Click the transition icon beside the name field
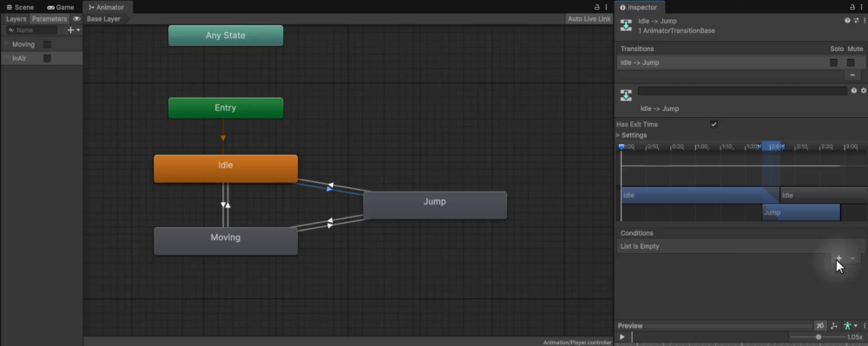Viewport: 868px width, 346px height. point(626,95)
